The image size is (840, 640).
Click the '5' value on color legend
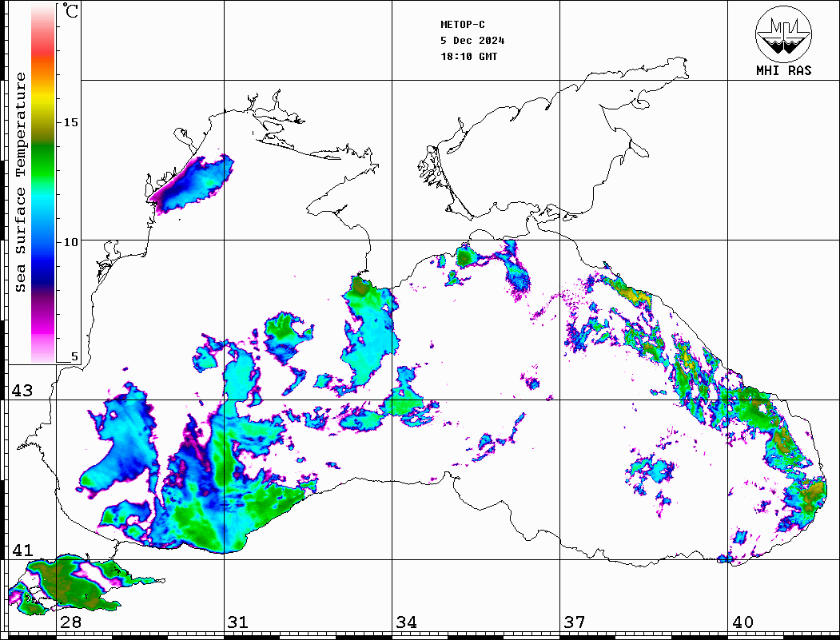[x=74, y=356]
